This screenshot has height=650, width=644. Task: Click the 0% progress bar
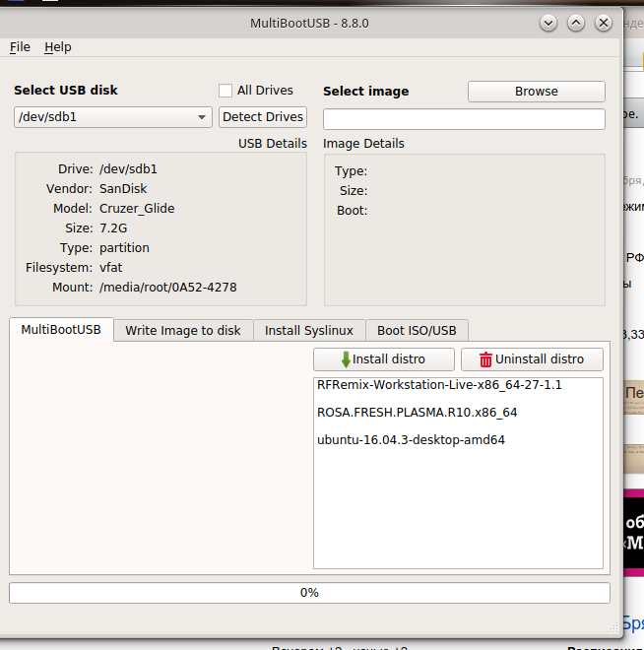coord(309,593)
